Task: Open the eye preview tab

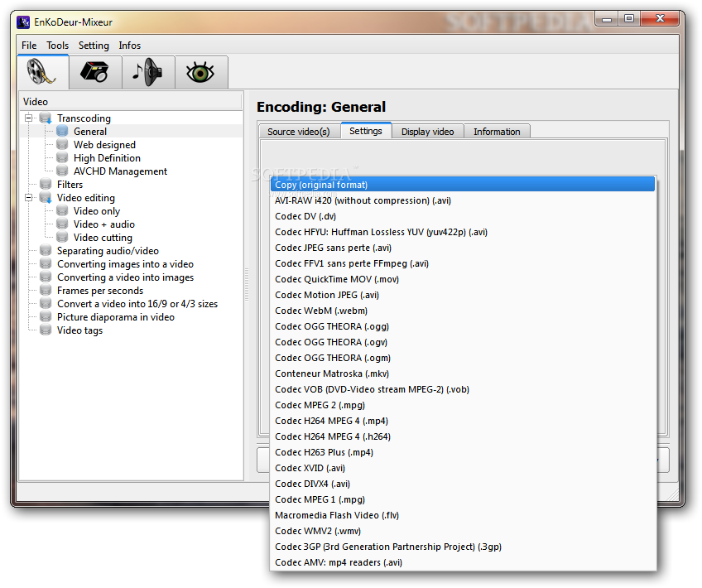Action: point(201,72)
